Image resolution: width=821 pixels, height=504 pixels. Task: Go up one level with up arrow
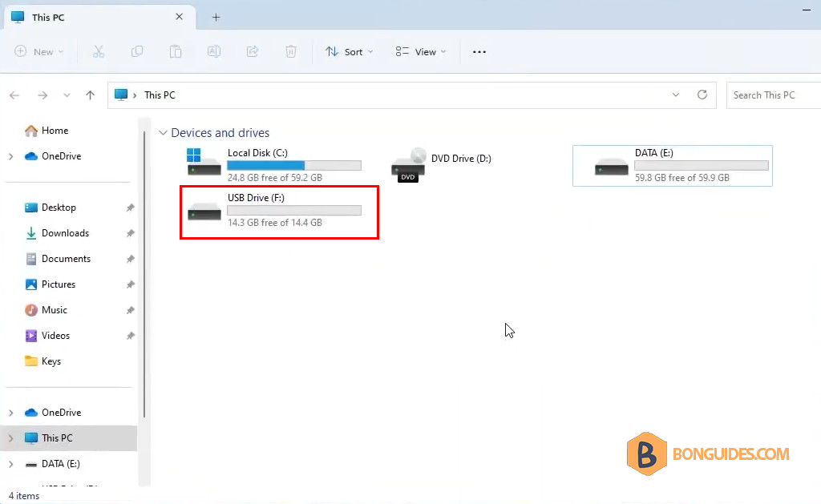[90, 95]
